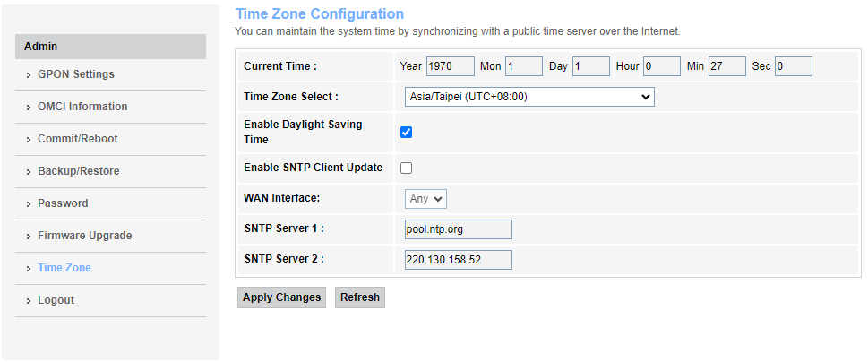Viewport: 868px width, 362px height.
Task: Expand the Time Zone Select dropdown
Action: (x=529, y=97)
